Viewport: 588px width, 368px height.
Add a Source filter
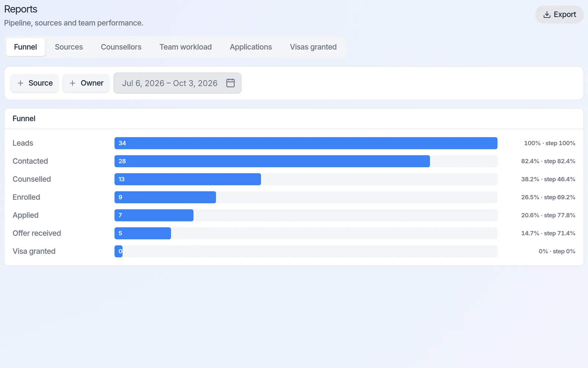35,83
